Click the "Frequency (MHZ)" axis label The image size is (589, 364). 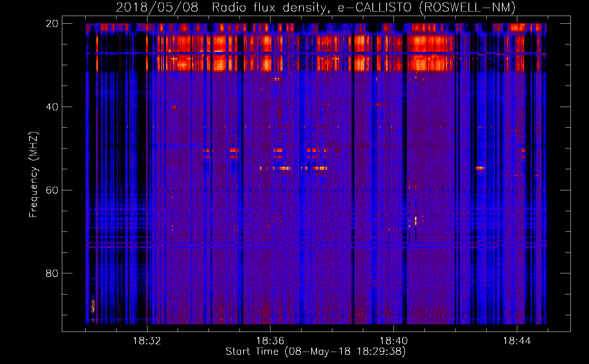click(33, 175)
